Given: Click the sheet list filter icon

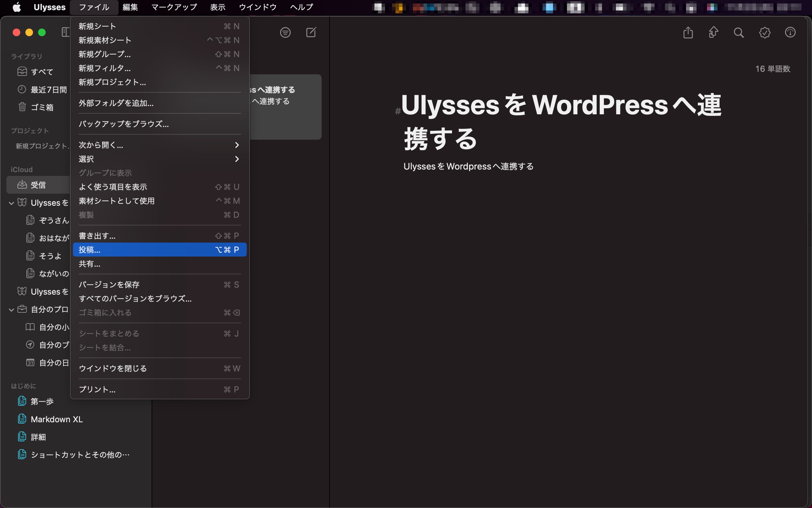Looking at the screenshot, I should [285, 33].
